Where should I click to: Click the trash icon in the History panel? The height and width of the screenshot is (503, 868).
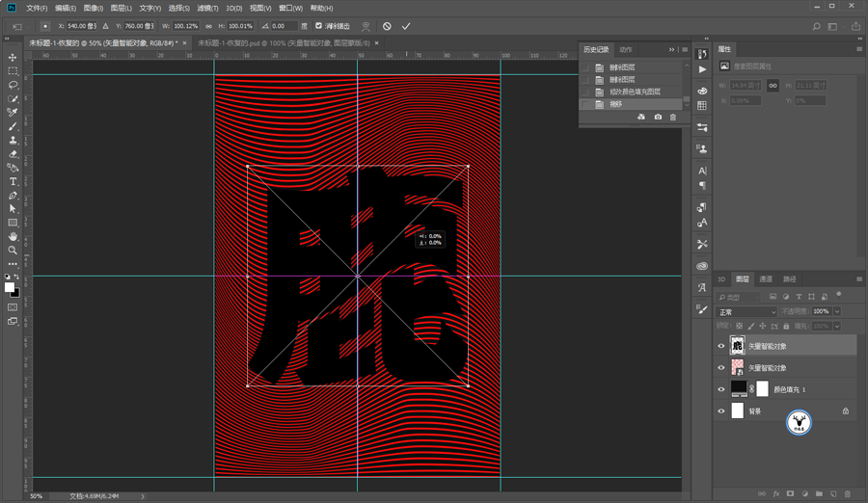pos(673,117)
